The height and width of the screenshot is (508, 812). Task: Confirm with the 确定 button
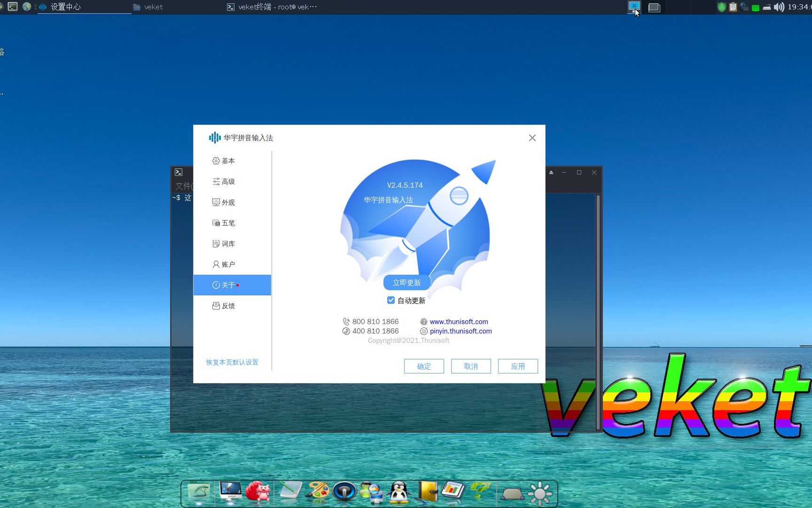(x=424, y=366)
